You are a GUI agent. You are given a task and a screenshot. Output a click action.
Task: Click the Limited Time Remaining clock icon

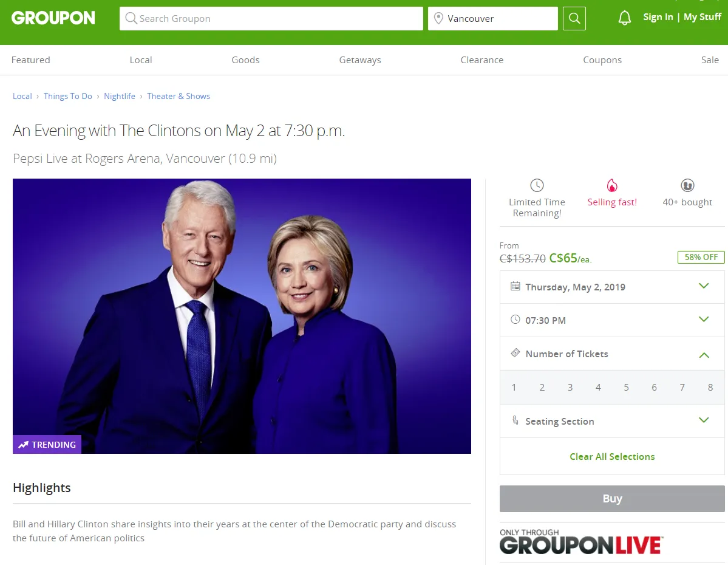click(x=537, y=185)
